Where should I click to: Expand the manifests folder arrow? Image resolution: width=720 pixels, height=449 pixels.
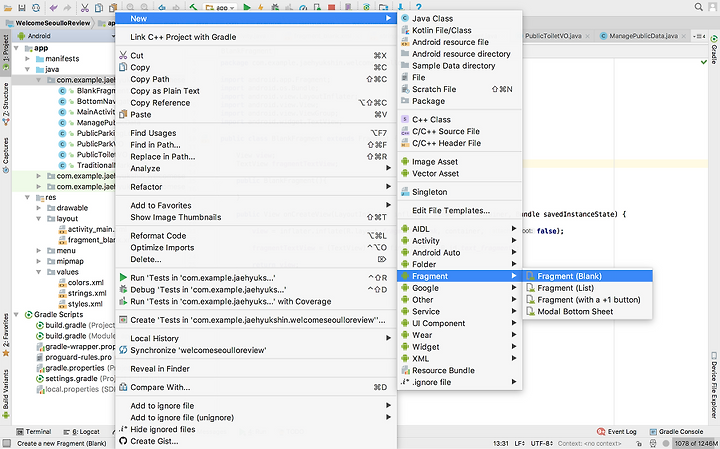point(28,59)
